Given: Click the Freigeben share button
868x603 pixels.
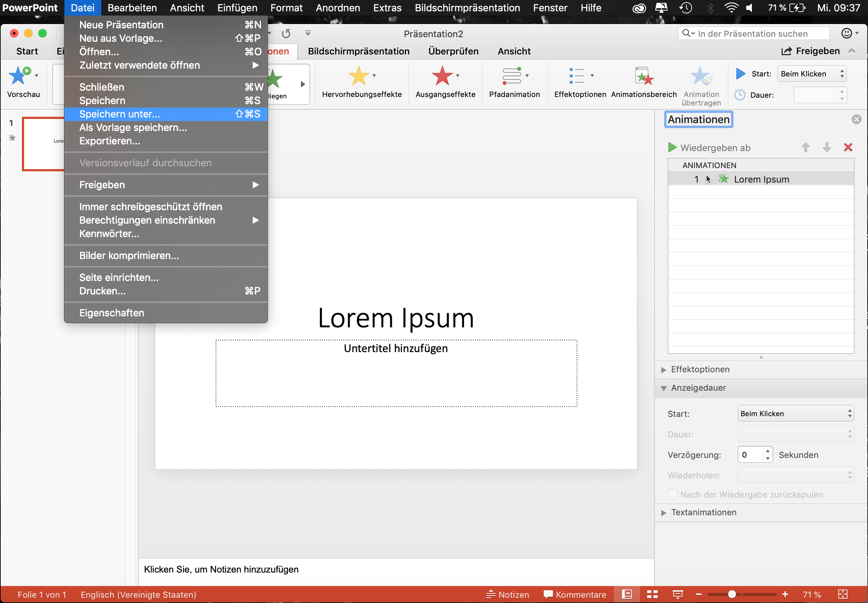Looking at the screenshot, I should click(x=811, y=51).
